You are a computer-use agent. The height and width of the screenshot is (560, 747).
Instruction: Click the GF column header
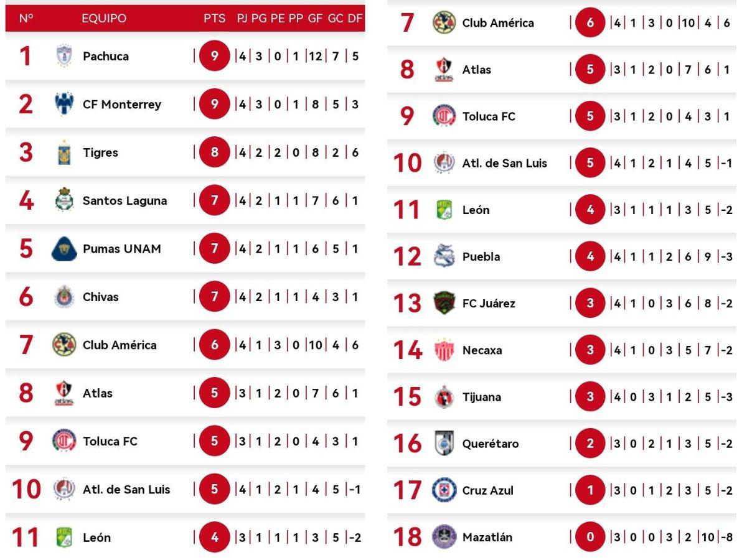(315, 19)
